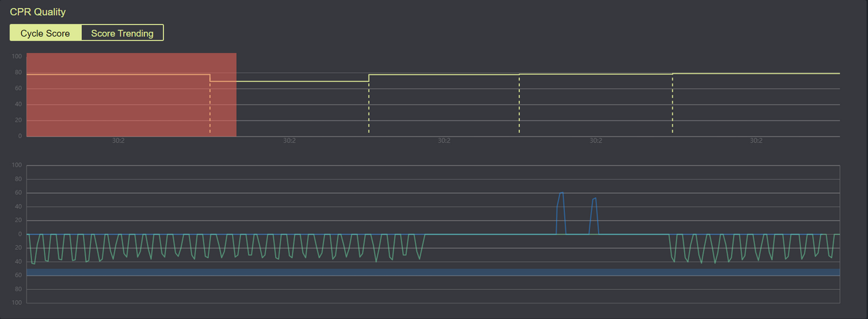Click the red highlighted cycle region
Screen dimensions: 868x319
131,95
